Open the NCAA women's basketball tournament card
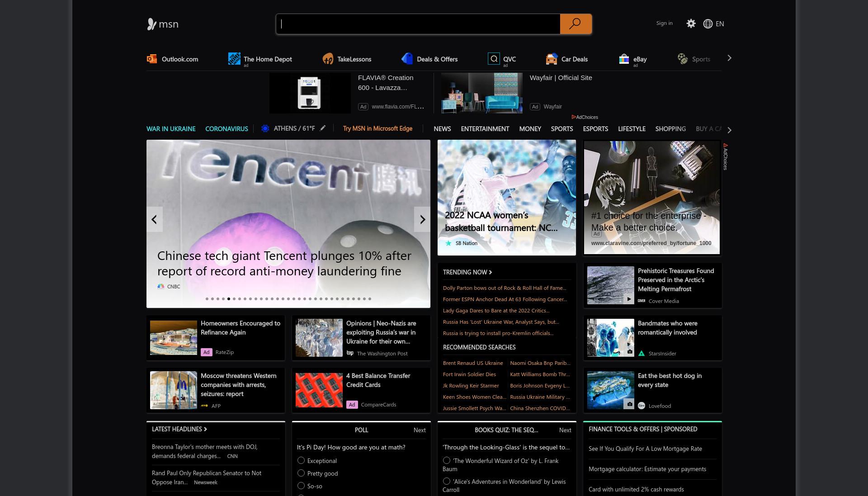This screenshot has width=868, height=496. (506, 198)
